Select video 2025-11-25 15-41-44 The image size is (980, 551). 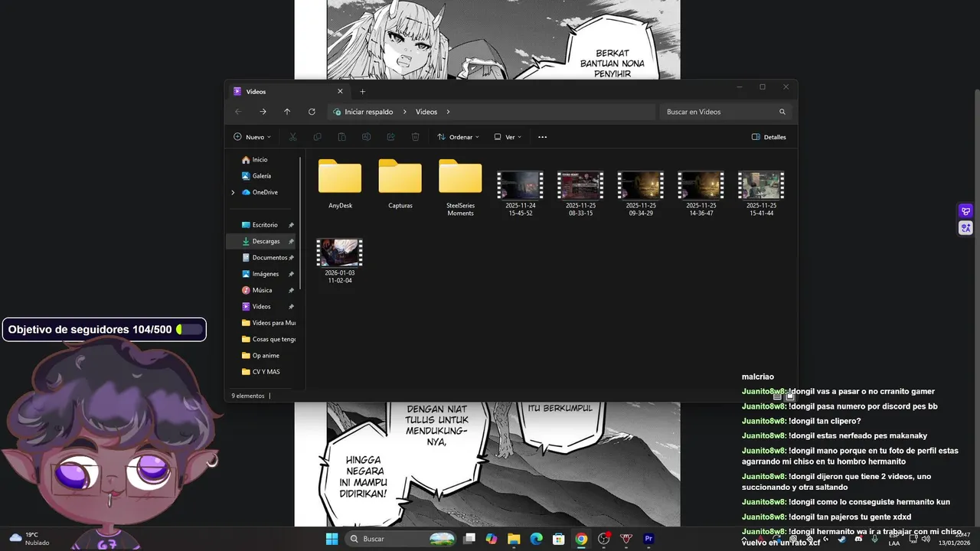761,193
